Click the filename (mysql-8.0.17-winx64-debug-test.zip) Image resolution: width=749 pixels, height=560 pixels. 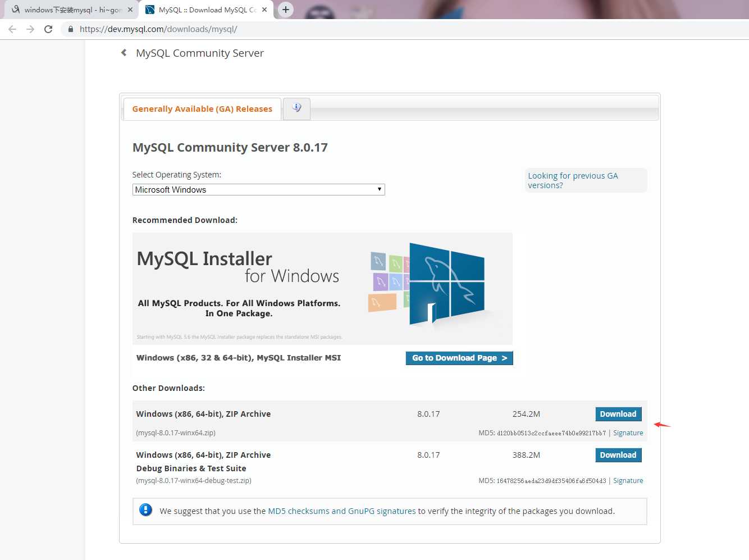pyautogui.click(x=194, y=481)
